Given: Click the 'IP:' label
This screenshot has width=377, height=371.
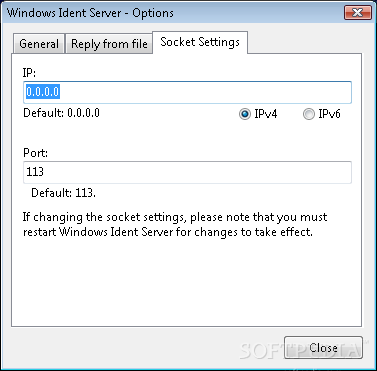Looking at the screenshot, I should pos(29,73).
